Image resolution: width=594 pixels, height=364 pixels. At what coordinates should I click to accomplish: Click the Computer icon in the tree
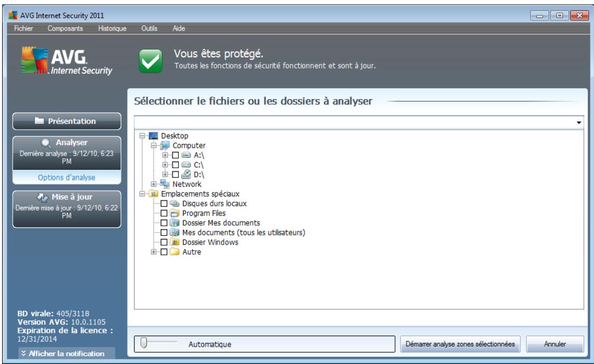165,146
